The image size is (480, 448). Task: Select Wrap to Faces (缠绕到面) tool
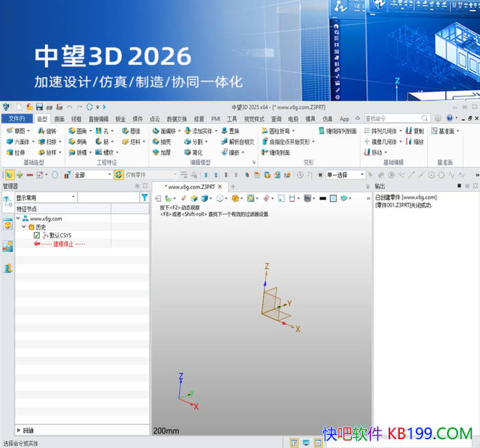[x=276, y=152]
